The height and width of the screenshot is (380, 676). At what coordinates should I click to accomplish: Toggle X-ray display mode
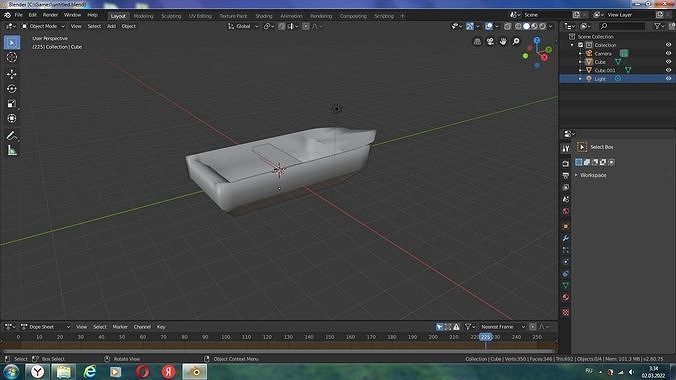tap(507, 26)
